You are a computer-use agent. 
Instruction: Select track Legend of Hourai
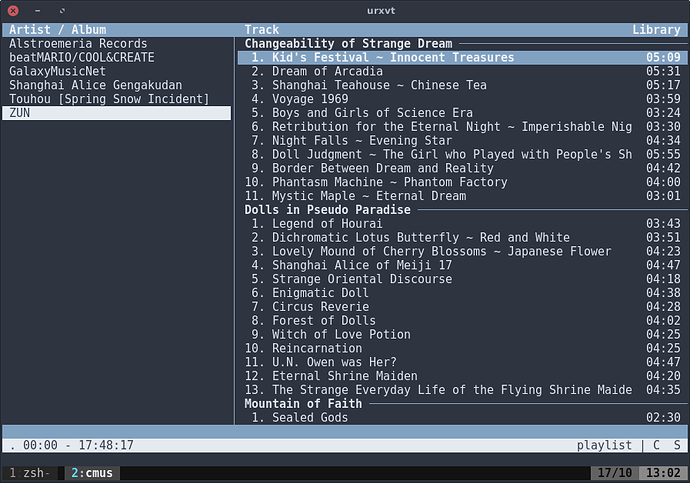pyautogui.click(x=462, y=224)
